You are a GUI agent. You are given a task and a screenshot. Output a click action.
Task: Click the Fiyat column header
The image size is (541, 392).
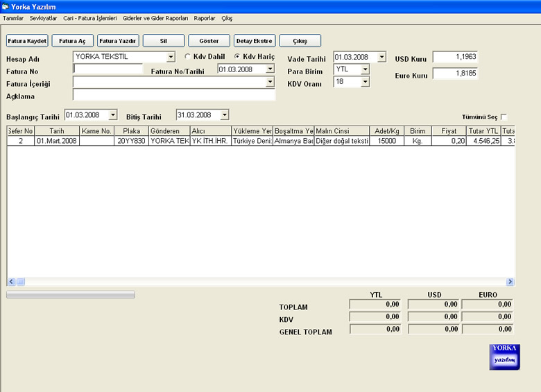point(449,131)
